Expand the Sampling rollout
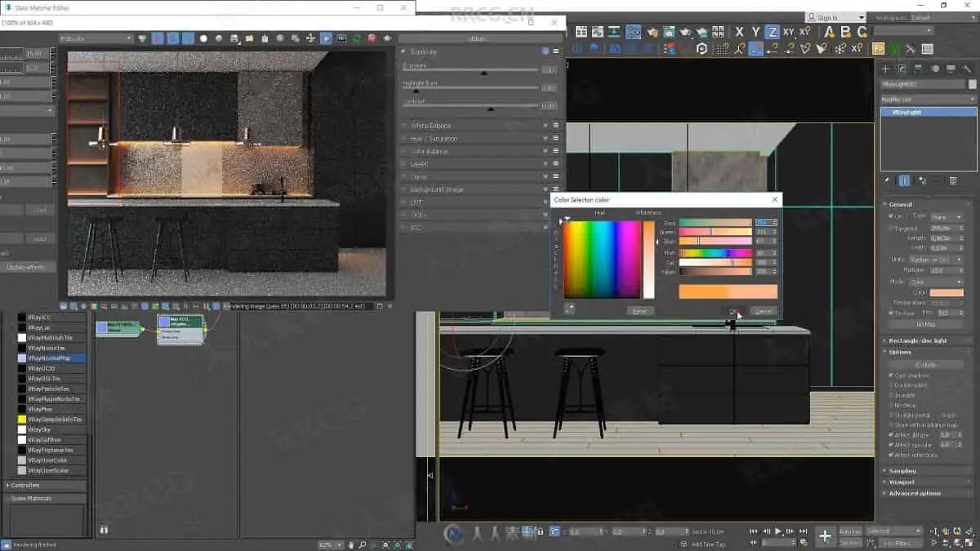The width and height of the screenshot is (980, 551). tap(902, 471)
